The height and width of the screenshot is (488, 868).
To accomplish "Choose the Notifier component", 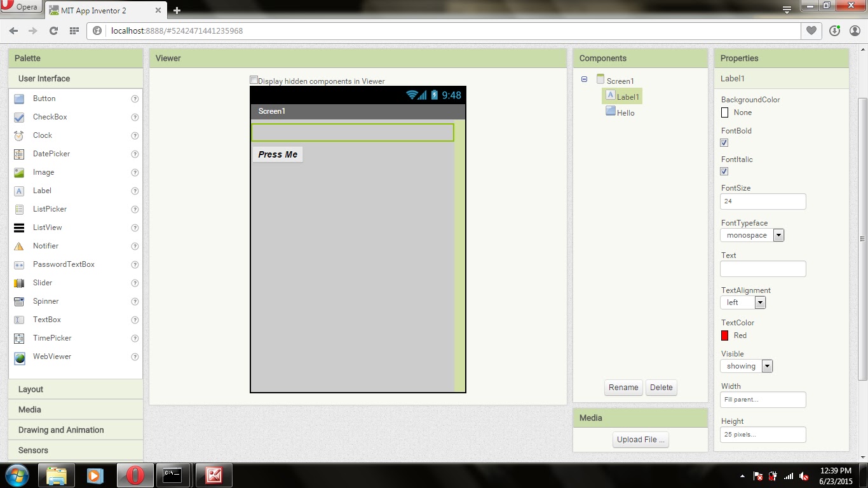I will click(46, 246).
